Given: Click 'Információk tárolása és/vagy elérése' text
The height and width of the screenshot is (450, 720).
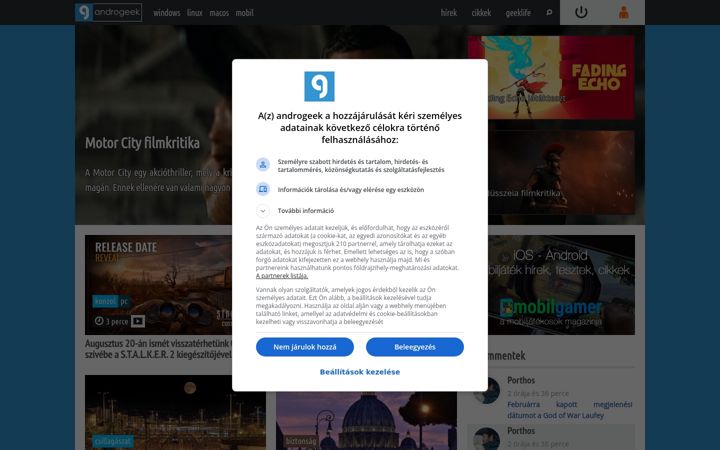Looking at the screenshot, I should tap(351, 189).
